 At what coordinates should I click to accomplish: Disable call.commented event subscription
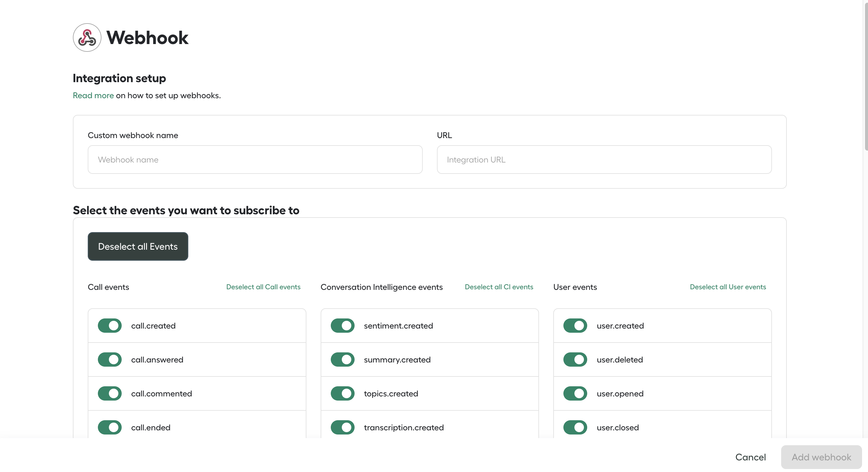click(109, 393)
